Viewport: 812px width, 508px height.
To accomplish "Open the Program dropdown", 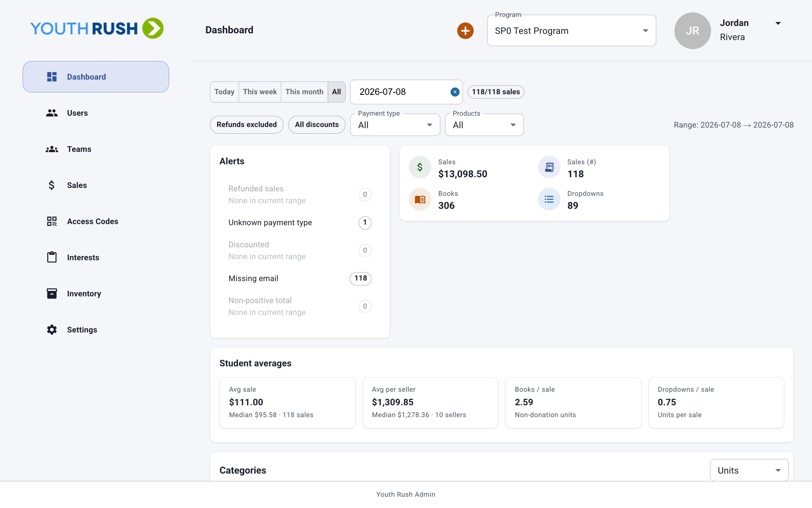I will click(572, 30).
